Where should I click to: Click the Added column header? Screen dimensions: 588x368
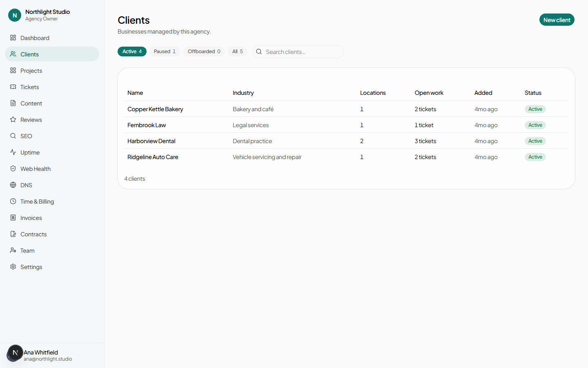483,93
